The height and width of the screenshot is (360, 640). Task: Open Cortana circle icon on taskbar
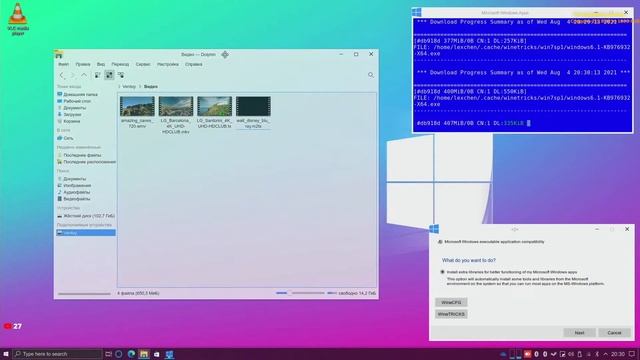[119, 354]
